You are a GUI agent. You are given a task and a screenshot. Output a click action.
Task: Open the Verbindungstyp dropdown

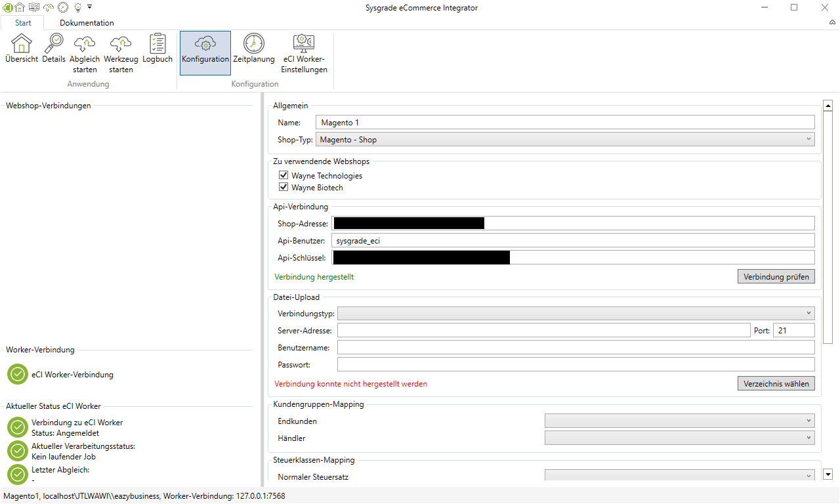[576, 313]
